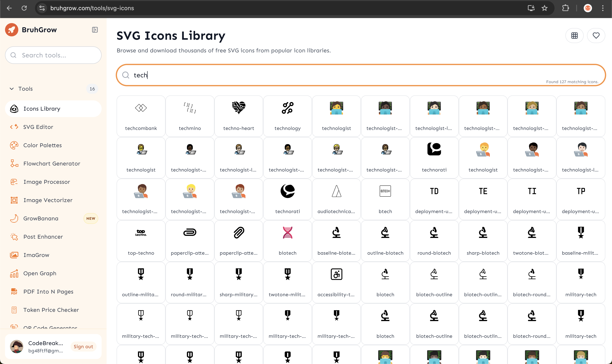Image resolution: width=612 pixels, height=364 pixels.
Task: Go to Color Palettes
Action: click(53, 145)
